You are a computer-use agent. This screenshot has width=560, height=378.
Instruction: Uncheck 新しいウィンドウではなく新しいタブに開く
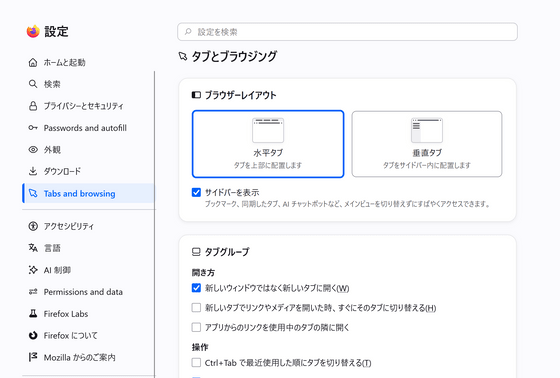point(196,288)
